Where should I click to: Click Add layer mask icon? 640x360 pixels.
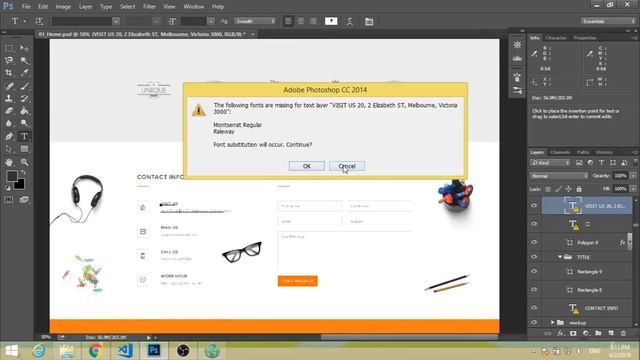[573, 333]
